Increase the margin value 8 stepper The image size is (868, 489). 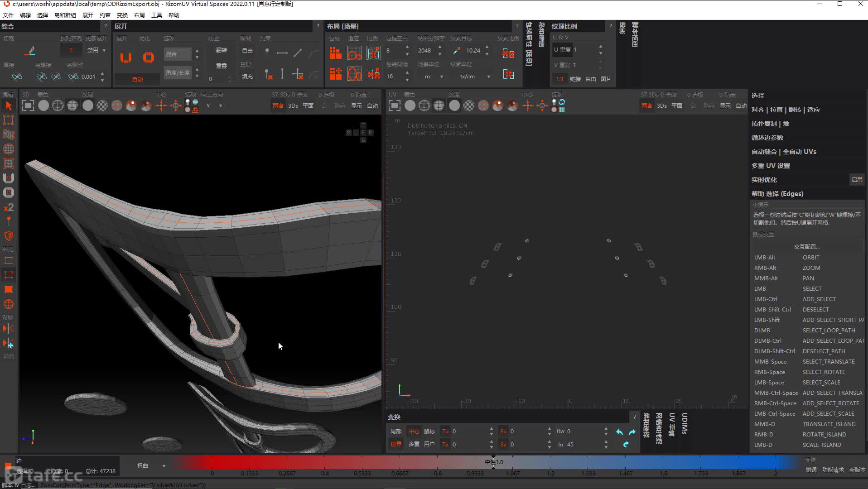click(407, 47)
